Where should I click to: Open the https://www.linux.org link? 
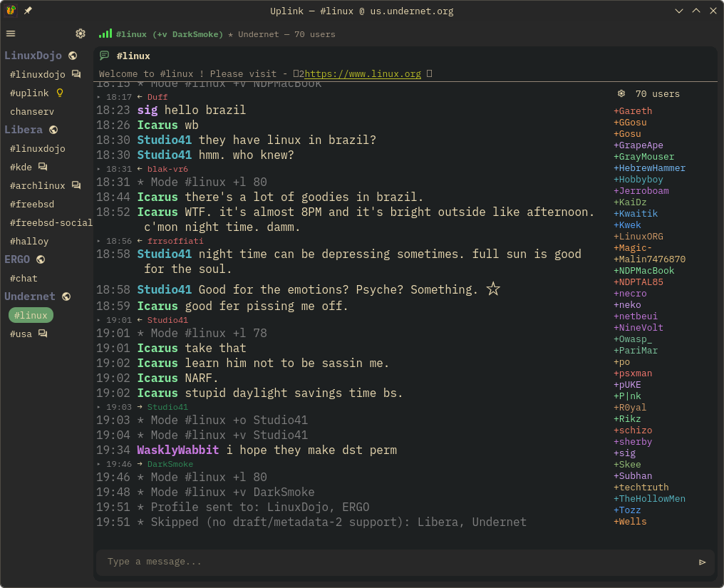pos(363,74)
